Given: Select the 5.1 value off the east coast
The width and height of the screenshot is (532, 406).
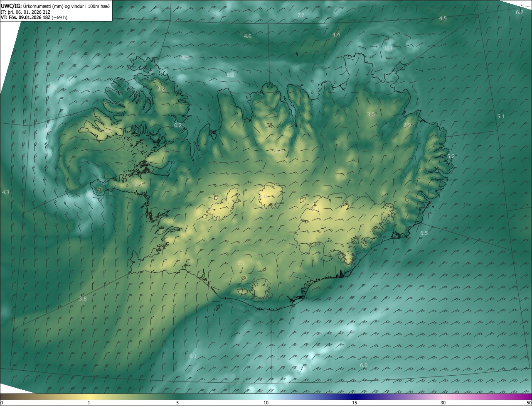Looking at the screenshot, I should (501, 117).
